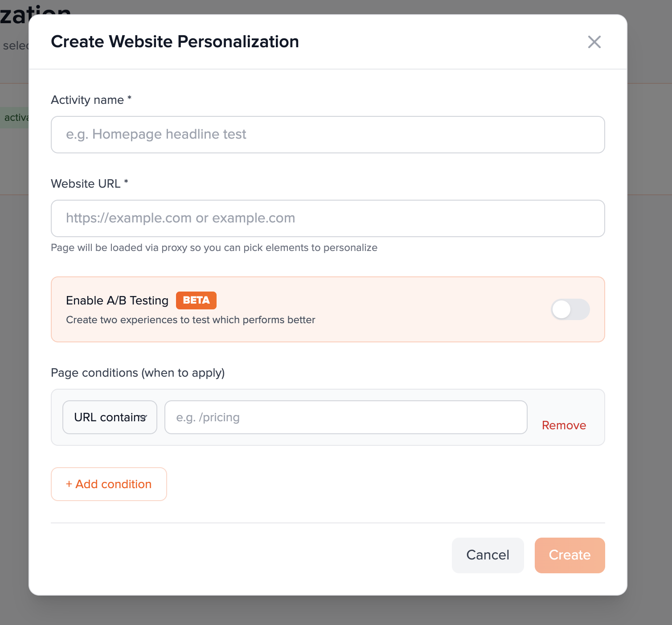672x625 pixels.
Task: Remove the page condition row
Action: [564, 425]
